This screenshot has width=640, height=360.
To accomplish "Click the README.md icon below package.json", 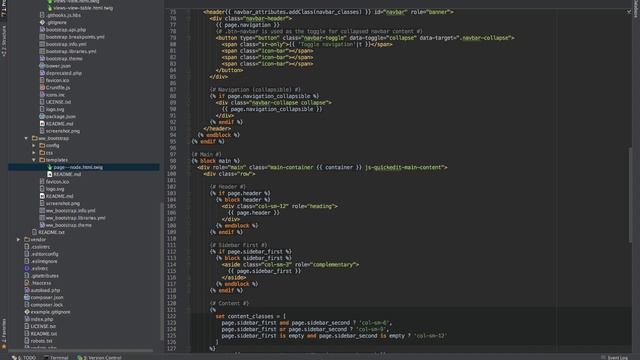I will [x=42, y=124].
